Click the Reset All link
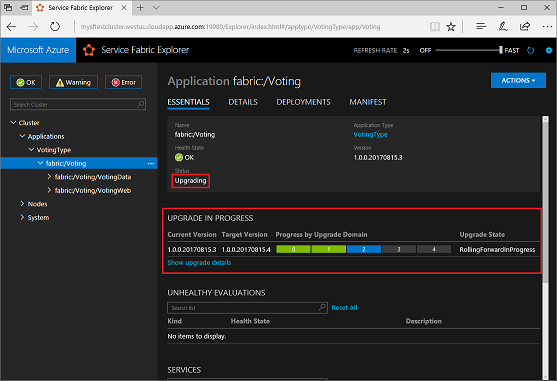 (344, 308)
